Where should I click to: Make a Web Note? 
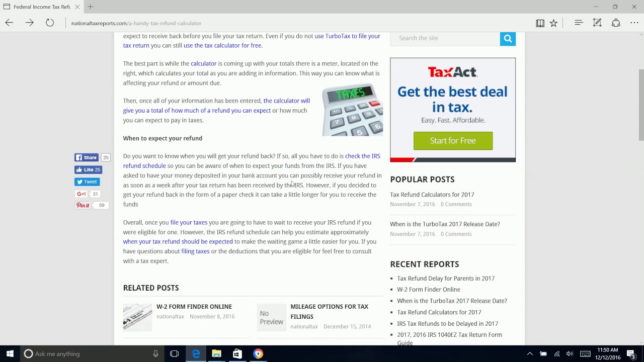pyautogui.click(x=597, y=23)
